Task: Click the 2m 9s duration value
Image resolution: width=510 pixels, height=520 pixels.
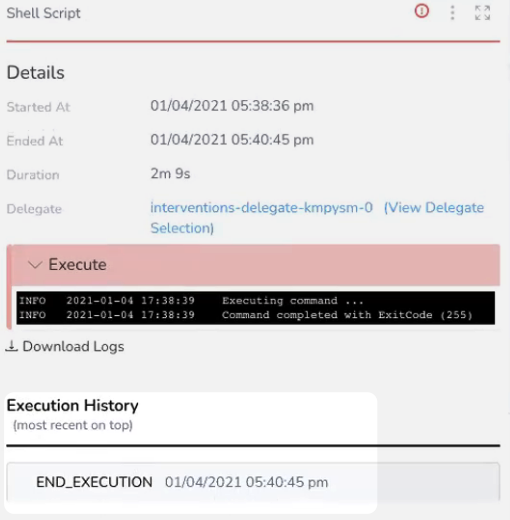Action: point(170,174)
